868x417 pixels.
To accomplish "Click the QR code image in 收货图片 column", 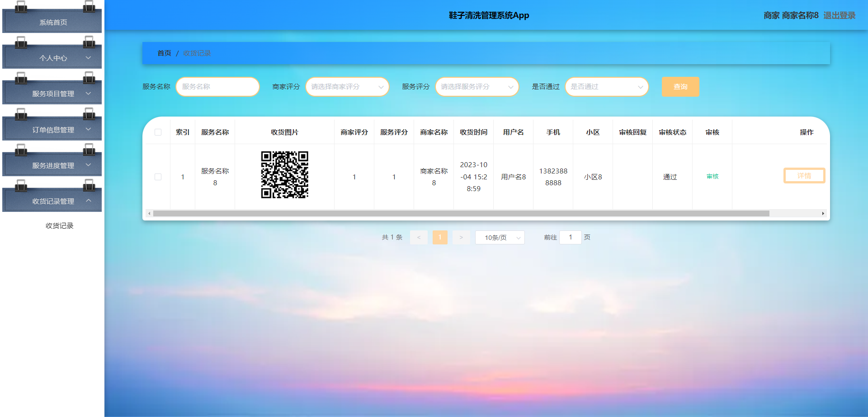I will 284,176.
